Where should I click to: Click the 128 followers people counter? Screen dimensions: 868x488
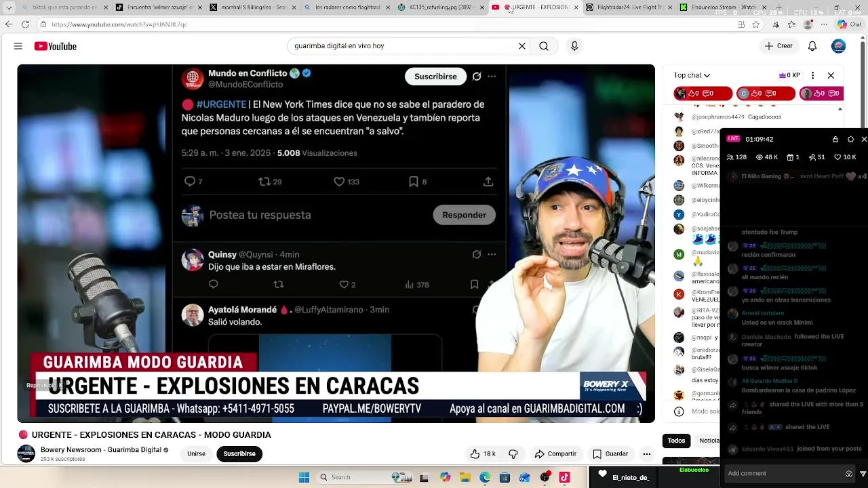coord(736,157)
